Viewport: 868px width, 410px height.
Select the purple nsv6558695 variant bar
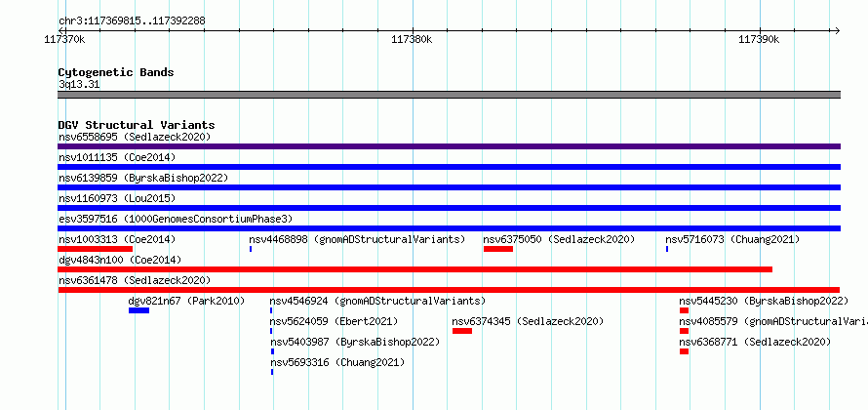pyautogui.click(x=449, y=146)
